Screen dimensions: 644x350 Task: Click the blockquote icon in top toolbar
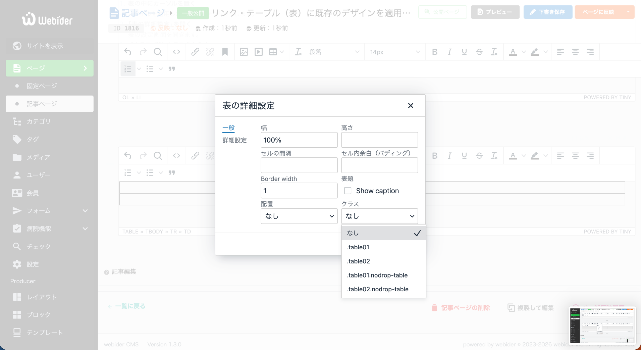(172, 69)
